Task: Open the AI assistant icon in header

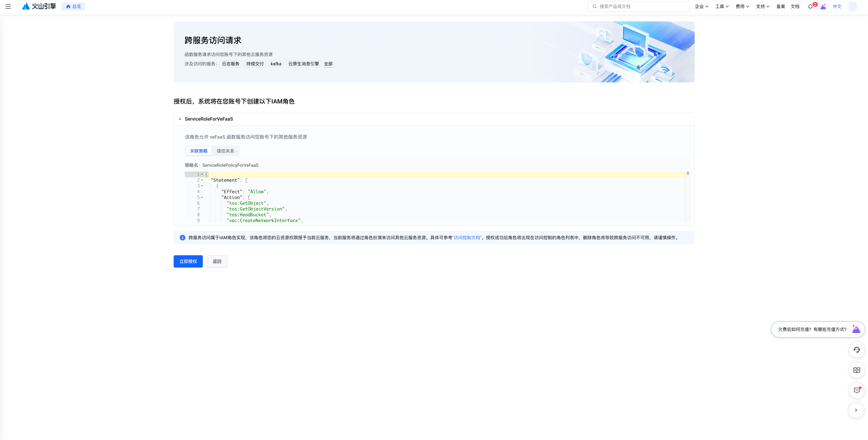Action: point(823,6)
